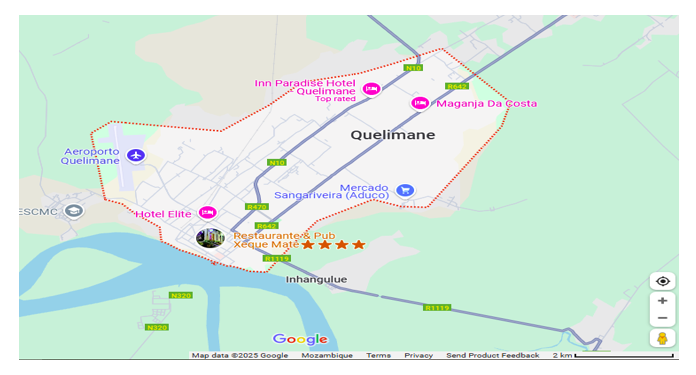Open the Privacy link

coord(418,355)
